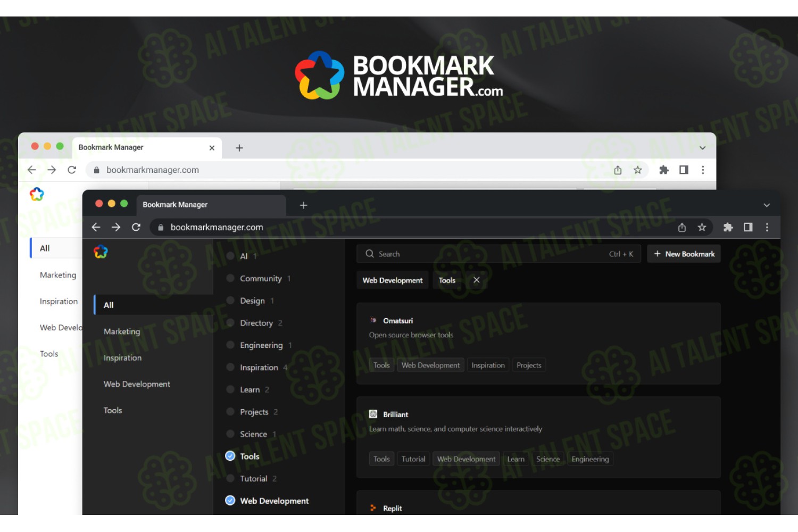Click share icon in dark browser address bar

(x=682, y=227)
